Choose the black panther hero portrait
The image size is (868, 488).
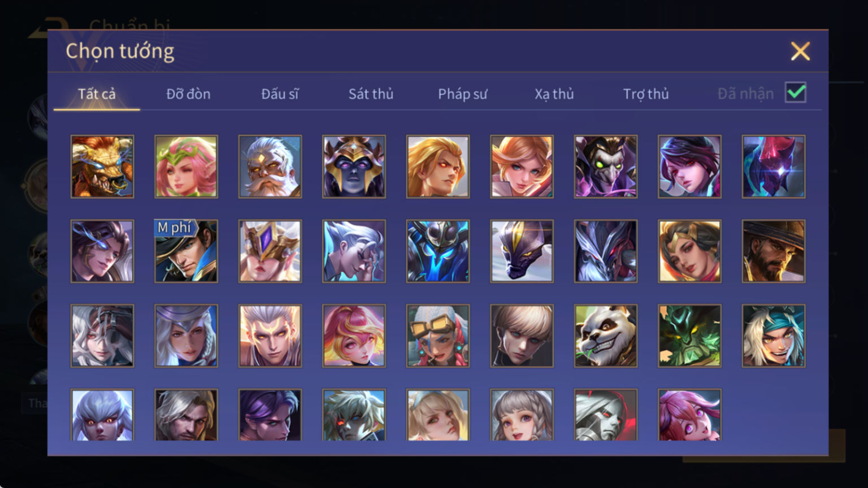(x=522, y=251)
